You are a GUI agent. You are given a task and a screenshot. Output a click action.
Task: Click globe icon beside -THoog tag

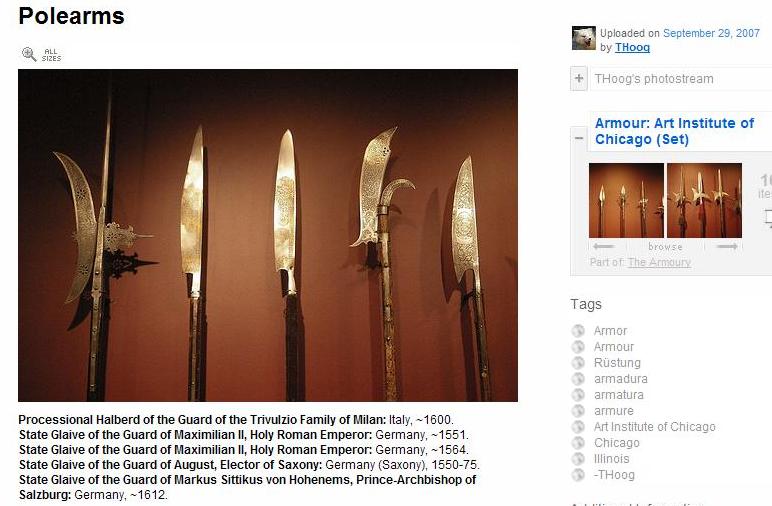tap(578, 475)
